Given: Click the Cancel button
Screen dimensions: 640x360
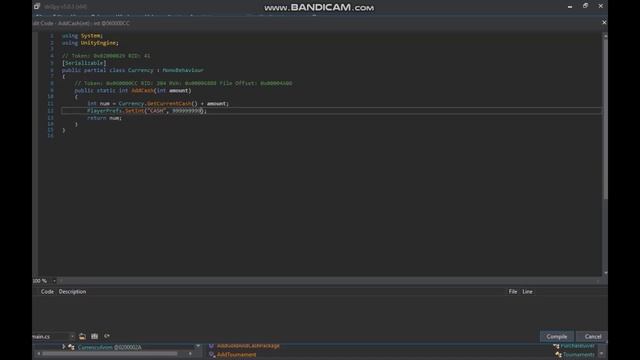Looking at the screenshot, I should pyautogui.click(x=593, y=336).
